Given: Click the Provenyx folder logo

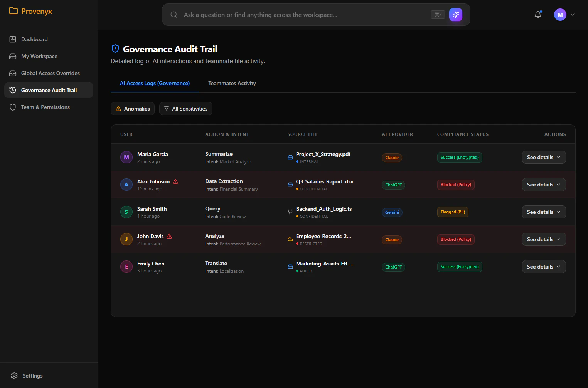Looking at the screenshot, I should point(13,11).
